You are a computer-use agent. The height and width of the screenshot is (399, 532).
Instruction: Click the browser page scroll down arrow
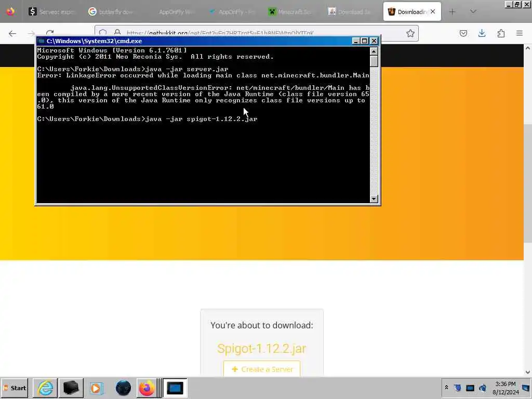click(x=528, y=372)
